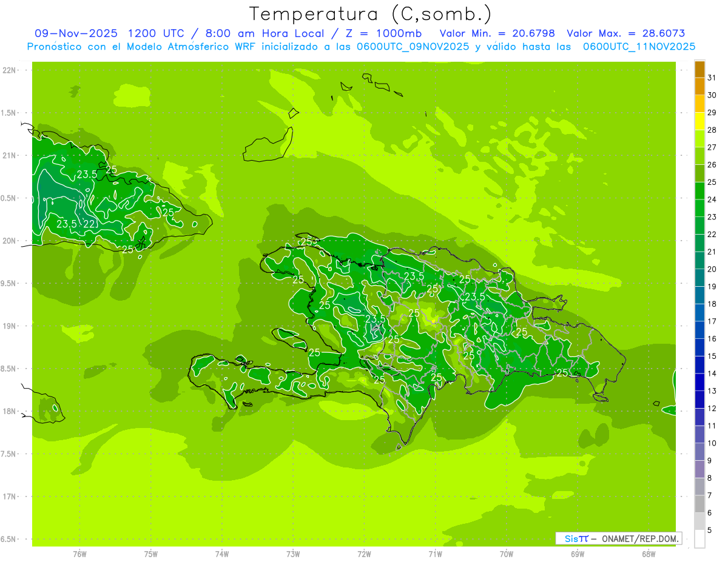Click the "25" color scale label
The width and height of the screenshot is (728, 562).
click(712, 182)
